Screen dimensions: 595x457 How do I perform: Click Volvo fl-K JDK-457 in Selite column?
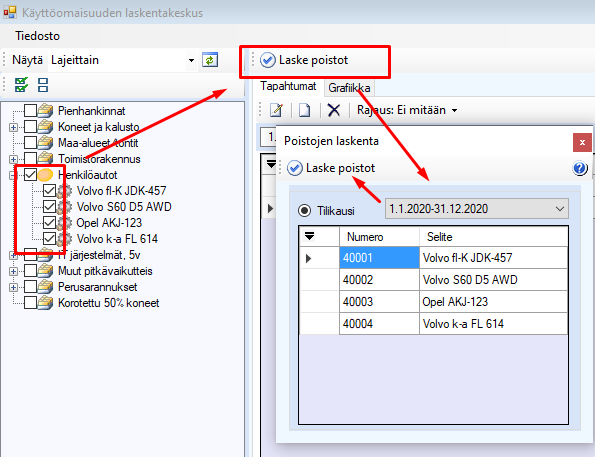click(494, 258)
